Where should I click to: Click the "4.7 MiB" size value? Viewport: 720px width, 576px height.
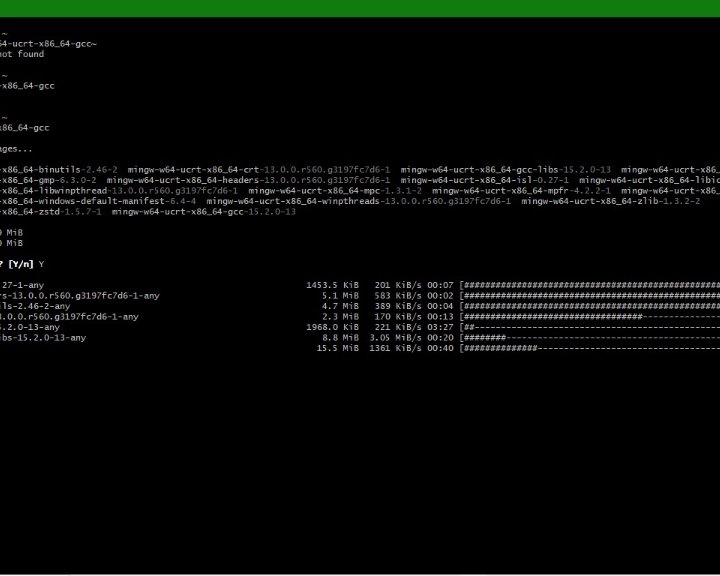pyautogui.click(x=340, y=307)
